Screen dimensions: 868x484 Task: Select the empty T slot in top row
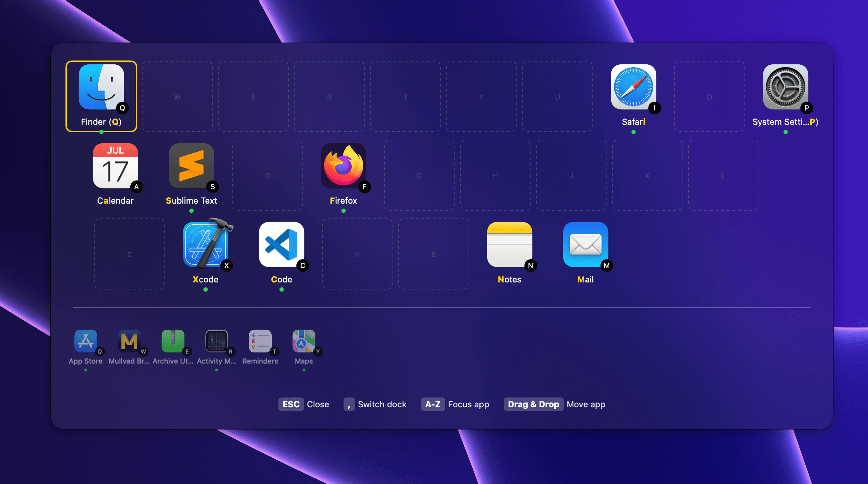tap(405, 96)
